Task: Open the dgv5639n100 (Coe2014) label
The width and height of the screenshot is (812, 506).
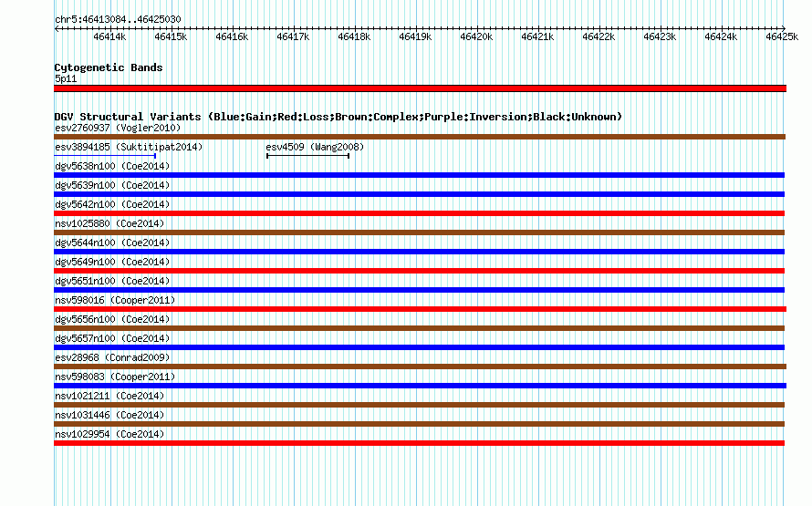Action: pos(112,185)
